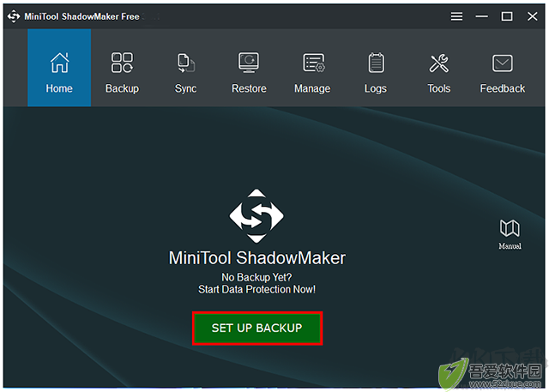This screenshot has height=392, width=549.
Task: Open the Home tab
Action: click(x=59, y=68)
